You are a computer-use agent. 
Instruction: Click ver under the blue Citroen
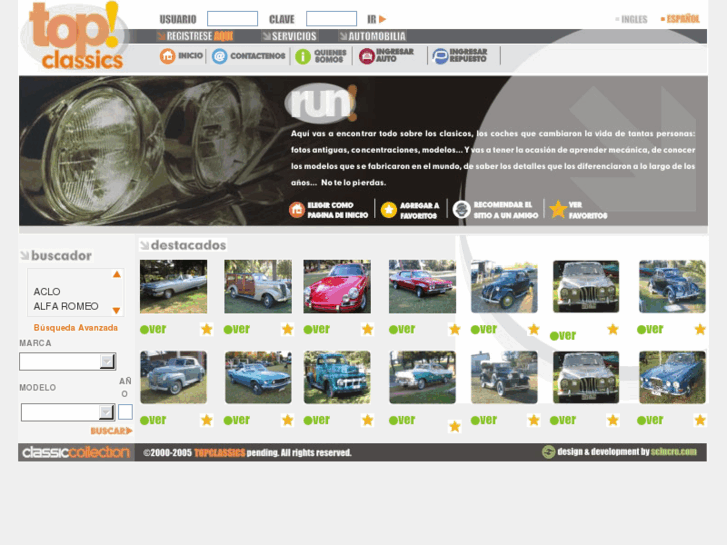point(484,329)
